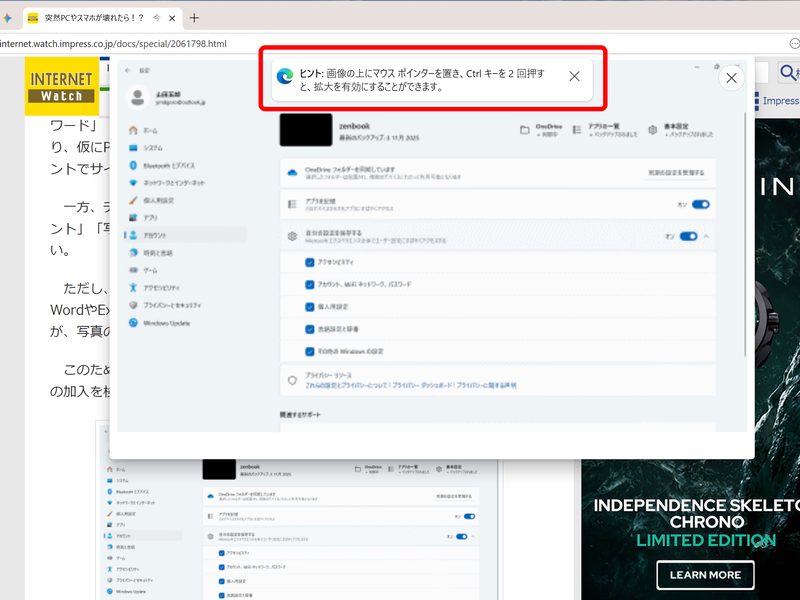Click the OneDrive folder status icon beside zenbook
This screenshot has width=800, height=600.
524,130
